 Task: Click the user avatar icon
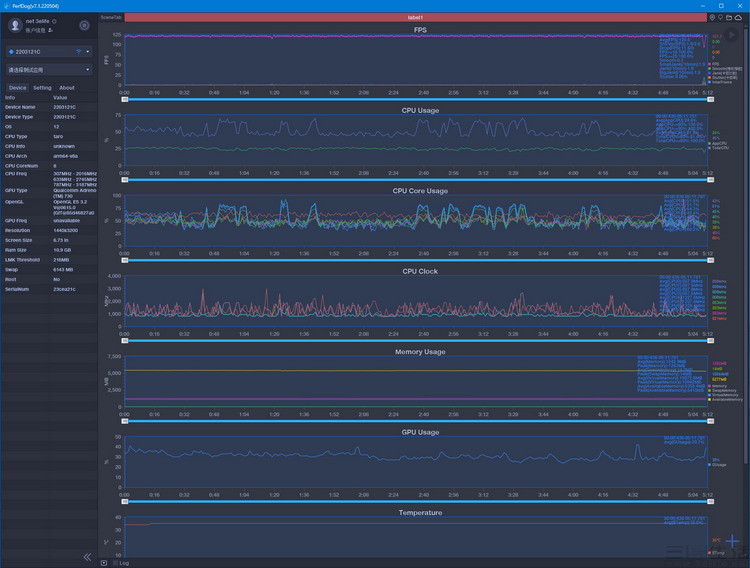15,25
